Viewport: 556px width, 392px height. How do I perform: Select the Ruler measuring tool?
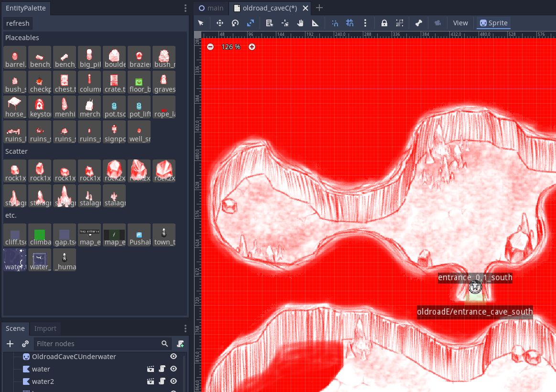pyautogui.click(x=316, y=23)
